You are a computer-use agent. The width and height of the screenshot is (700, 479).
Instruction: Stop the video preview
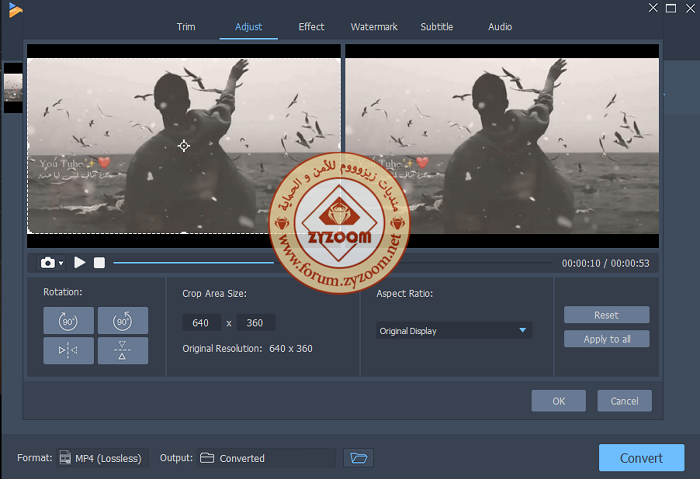(100, 262)
